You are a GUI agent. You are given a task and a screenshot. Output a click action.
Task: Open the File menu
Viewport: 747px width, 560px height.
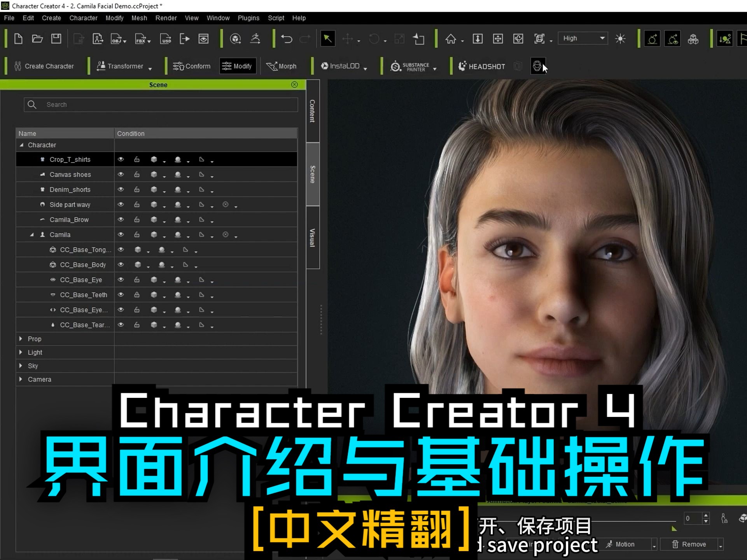coord(9,18)
